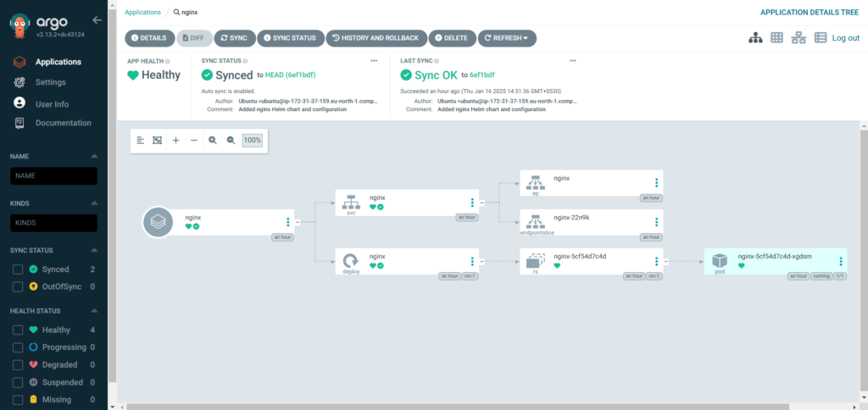The image size is (868, 410).
Task: Collapse the sidebar with the back arrow
Action: click(x=97, y=20)
